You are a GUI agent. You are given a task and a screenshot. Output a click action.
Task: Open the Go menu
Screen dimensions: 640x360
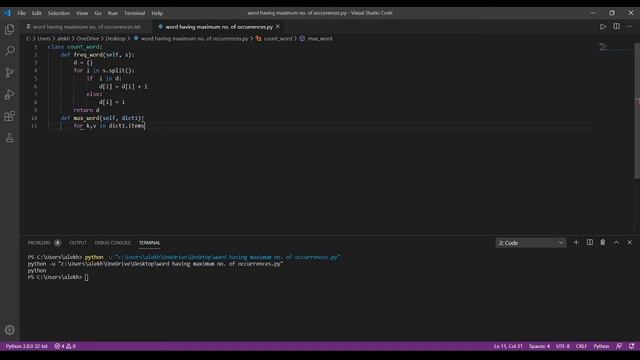98,13
